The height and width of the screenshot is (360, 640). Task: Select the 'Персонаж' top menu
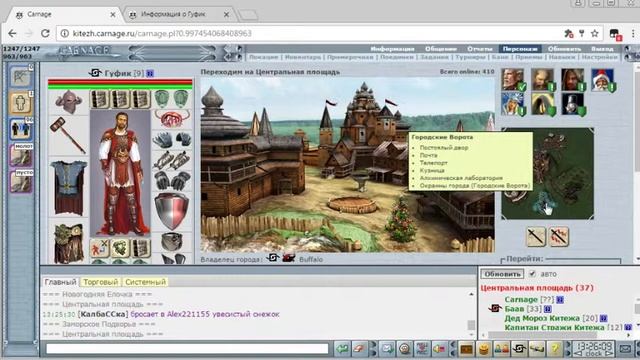[520, 49]
